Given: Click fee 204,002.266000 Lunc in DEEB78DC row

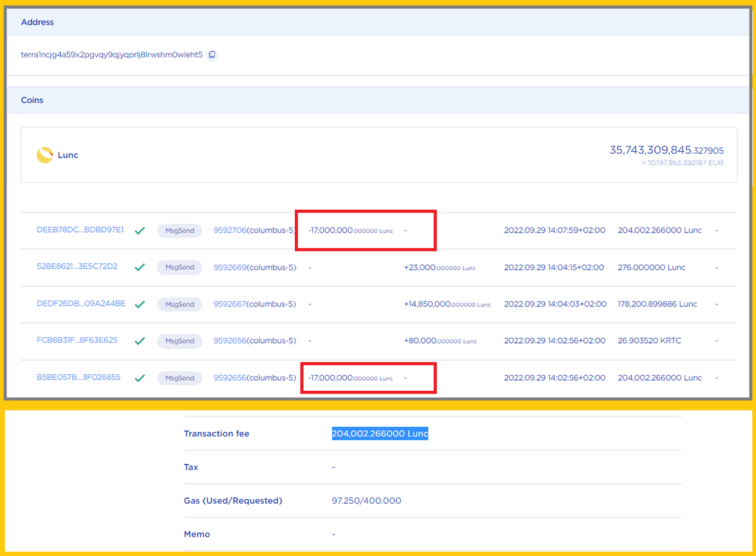Looking at the screenshot, I should pyautogui.click(x=660, y=230).
